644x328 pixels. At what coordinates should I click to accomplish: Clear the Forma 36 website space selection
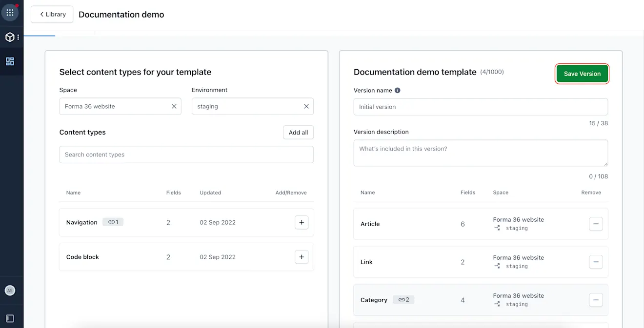(x=174, y=106)
